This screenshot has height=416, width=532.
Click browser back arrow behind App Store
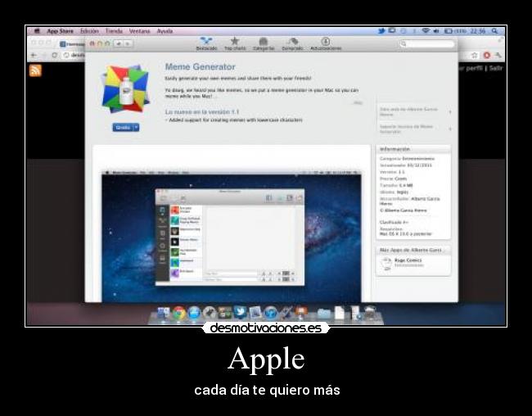pyautogui.click(x=34, y=55)
